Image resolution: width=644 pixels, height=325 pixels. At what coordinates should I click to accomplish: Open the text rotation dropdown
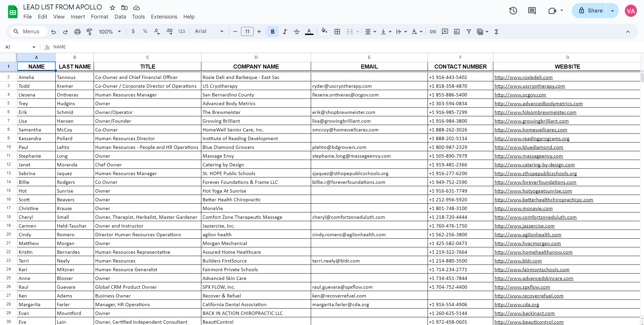coord(417,32)
